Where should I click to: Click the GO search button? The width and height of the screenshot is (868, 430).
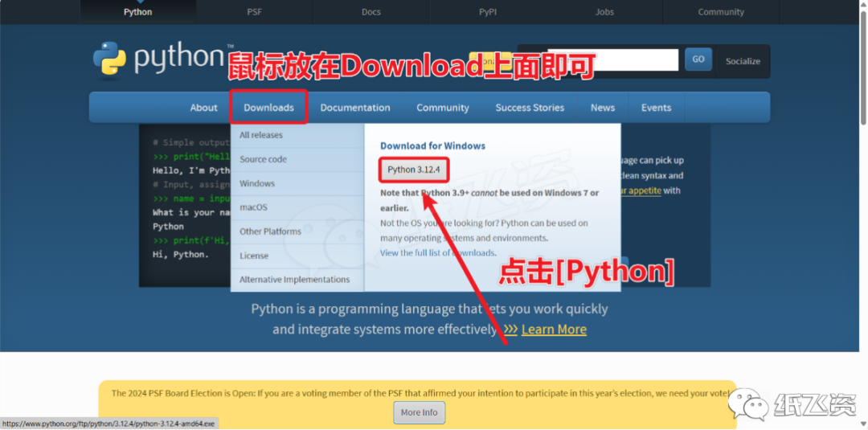[698, 59]
